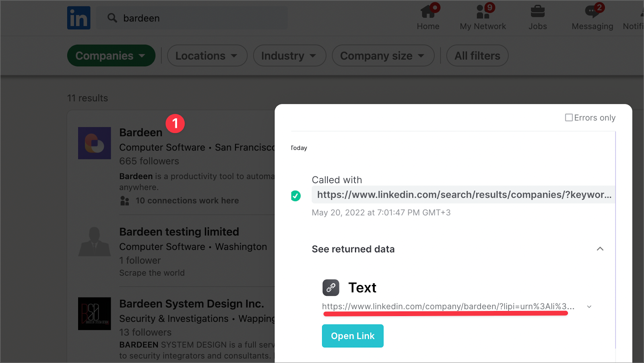This screenshot has height=363, width=644.
Task: Open the Bardeen testing limited result
Action: pos(179,232)
